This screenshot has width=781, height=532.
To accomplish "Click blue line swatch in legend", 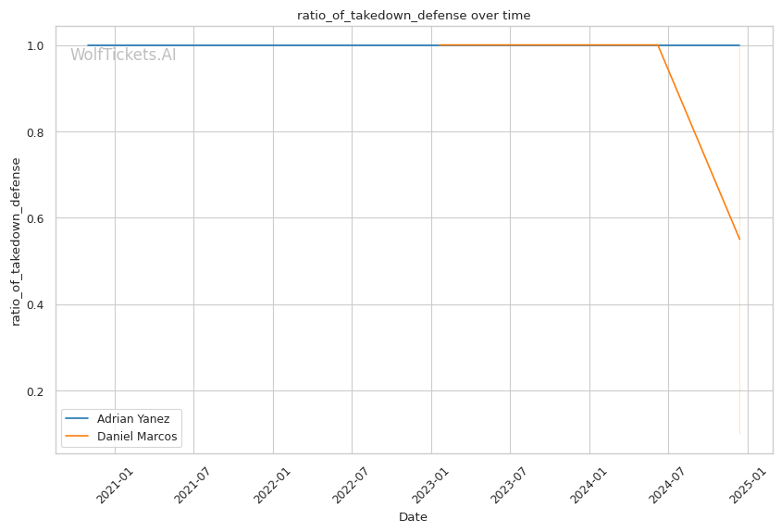I will (x=78, y=419).
